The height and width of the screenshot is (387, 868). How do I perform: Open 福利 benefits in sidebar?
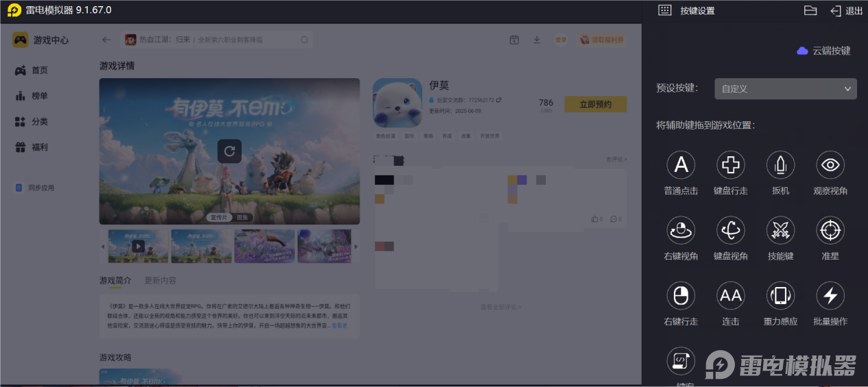32,147
